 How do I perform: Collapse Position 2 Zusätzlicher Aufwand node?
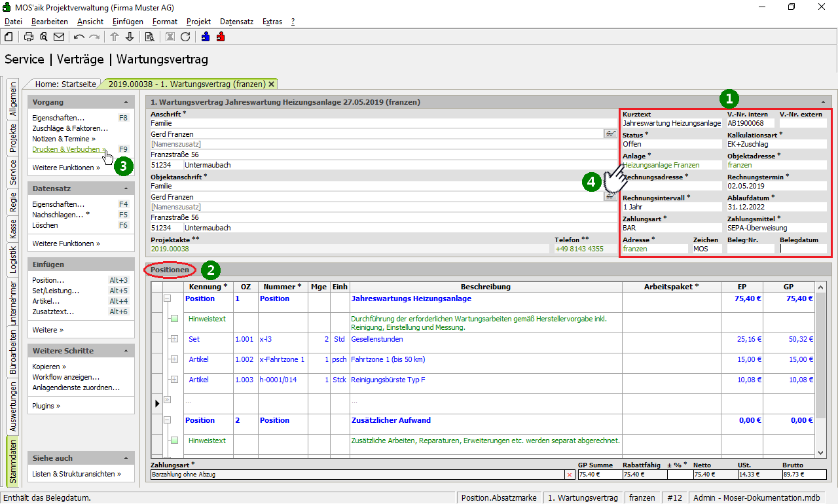[x=167, y=420]
